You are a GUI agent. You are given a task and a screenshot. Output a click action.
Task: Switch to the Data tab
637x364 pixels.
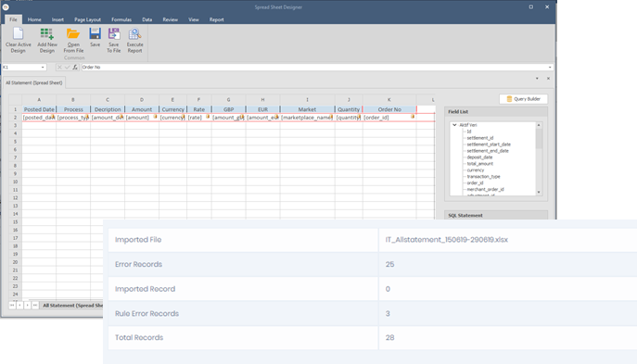(147, 19)
